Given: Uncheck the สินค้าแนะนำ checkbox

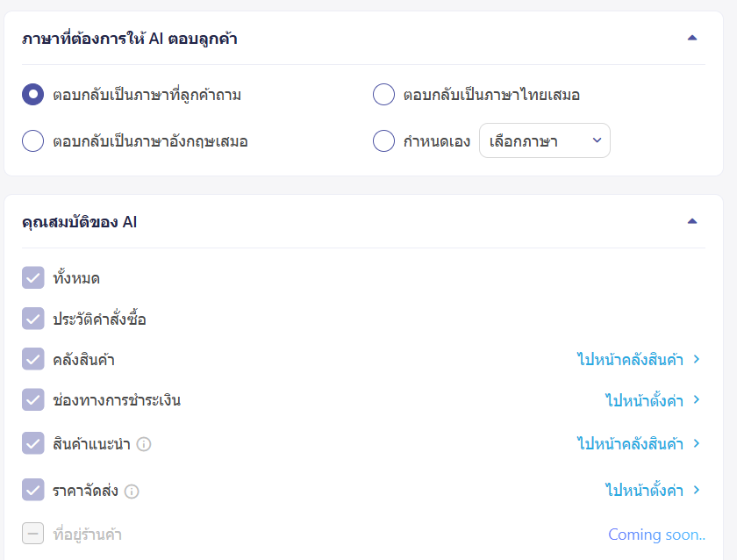Looking at the screenshot, I should [32, 443].
